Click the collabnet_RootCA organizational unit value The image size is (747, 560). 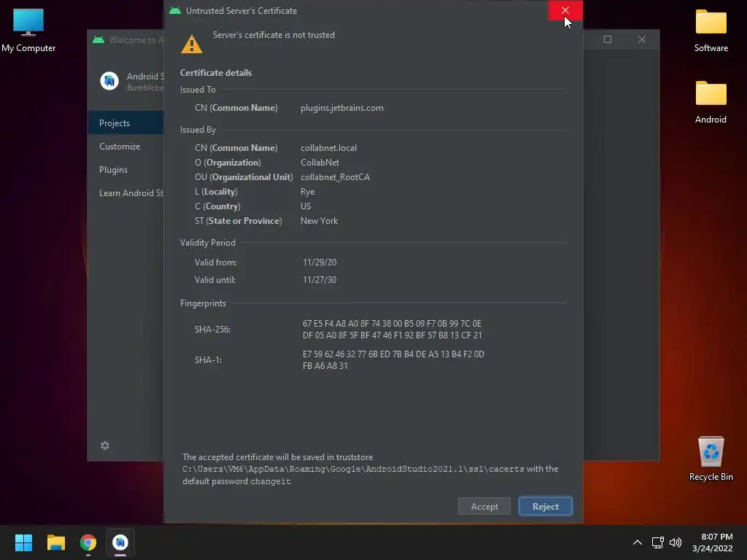click(x=335, y=177)
